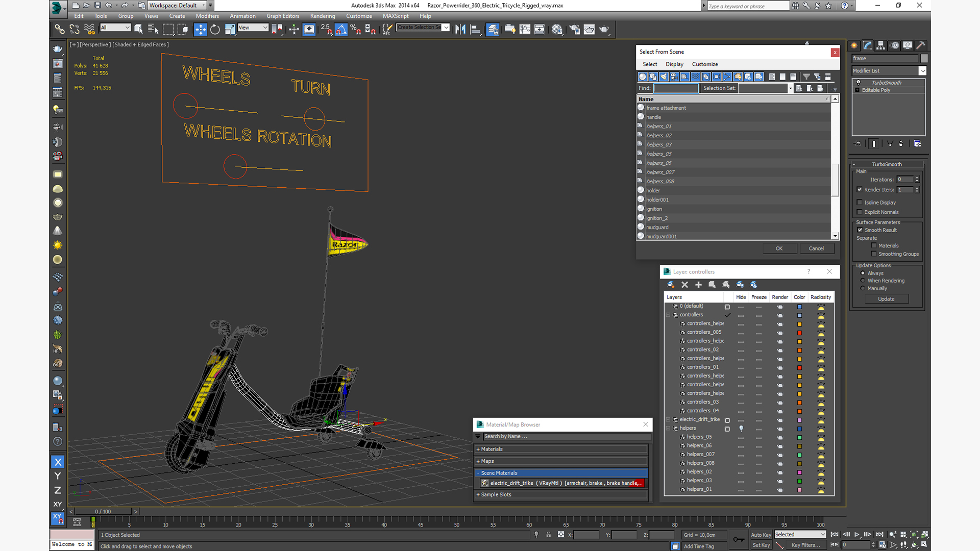This screenshot has height=551, width=980.
Task: Click Pin Stack icon under modifier stack
Action: (x=857, y=144)
